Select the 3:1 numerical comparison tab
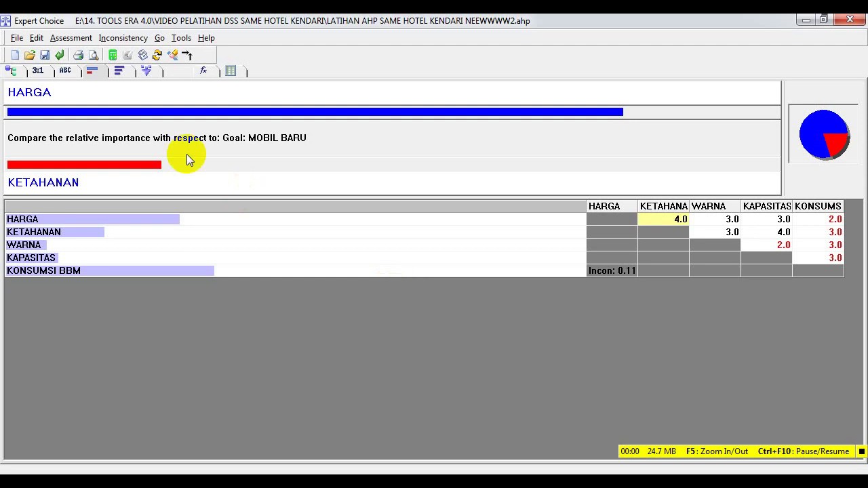This screenshot has width=868, height=488. pos(38,70)
